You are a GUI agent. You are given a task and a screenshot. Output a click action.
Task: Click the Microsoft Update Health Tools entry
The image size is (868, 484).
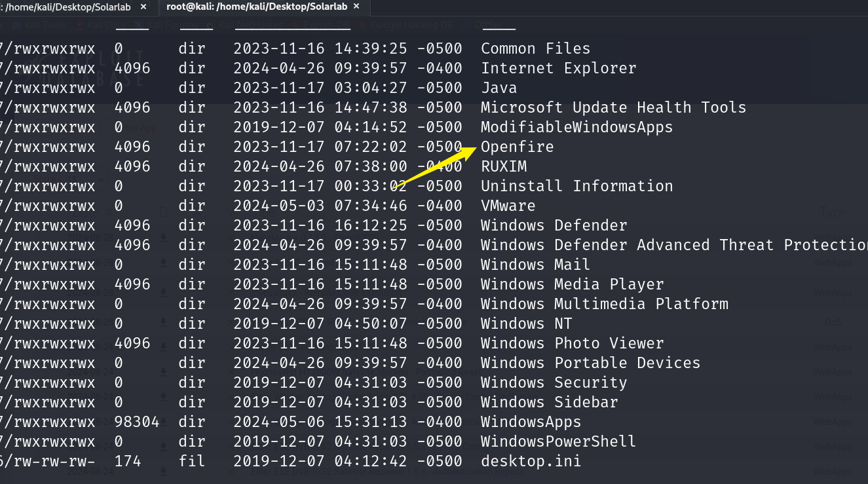613,107
